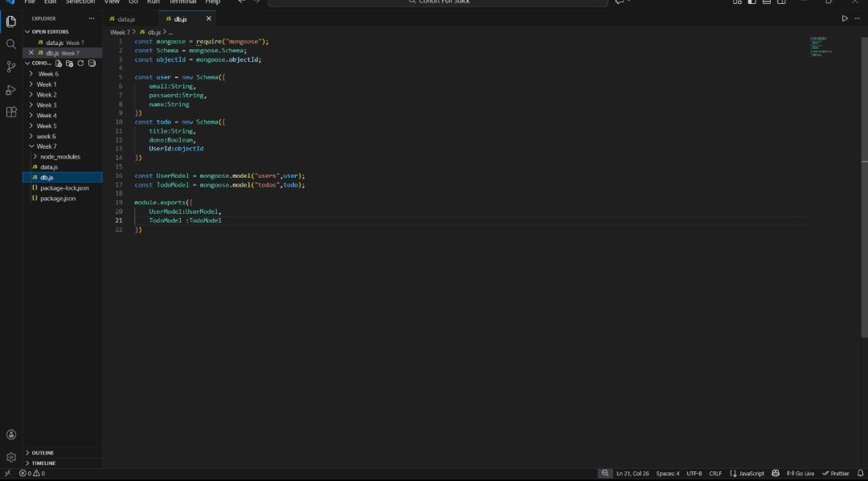
Task: Expand the Week 2 folder
Action: 46,95
